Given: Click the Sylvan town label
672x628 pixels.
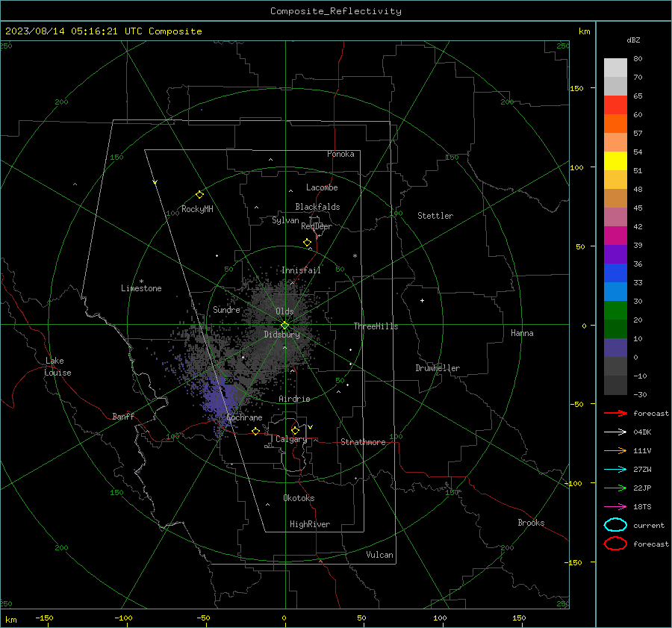Looking at the screenshot, I should [x=285, y=220].
